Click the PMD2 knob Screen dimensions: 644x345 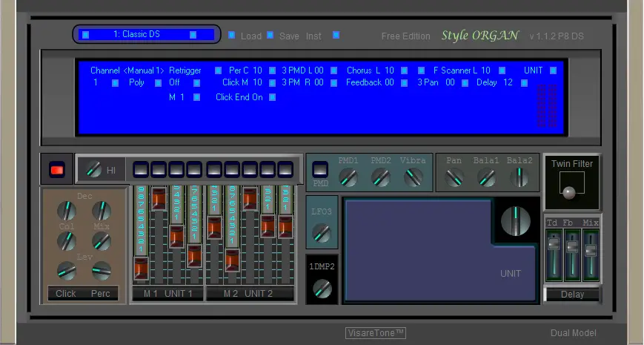pyautogui.click(x=380, y=177)
